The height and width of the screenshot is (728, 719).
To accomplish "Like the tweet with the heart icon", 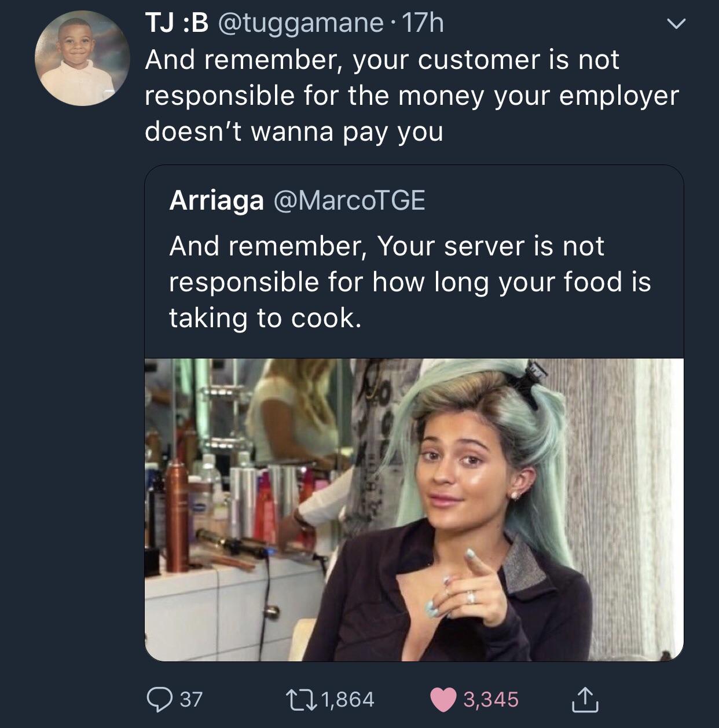I will coord(443,699).
